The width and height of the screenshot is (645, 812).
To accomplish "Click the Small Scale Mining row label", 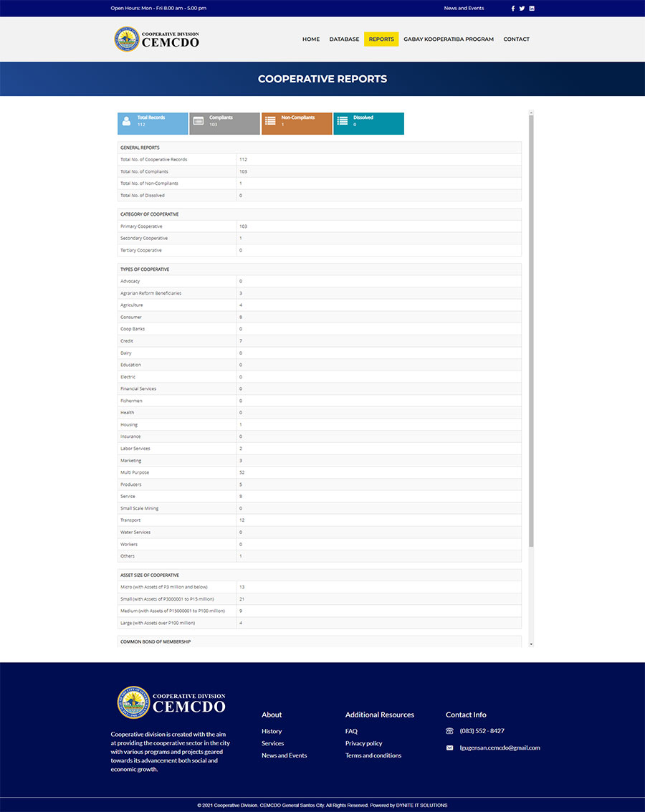I will [139, 508].
